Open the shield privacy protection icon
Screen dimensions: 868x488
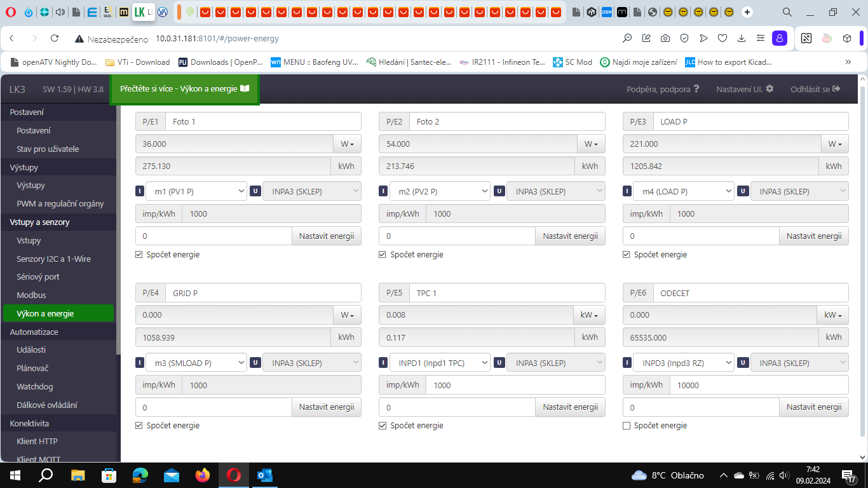684,38
